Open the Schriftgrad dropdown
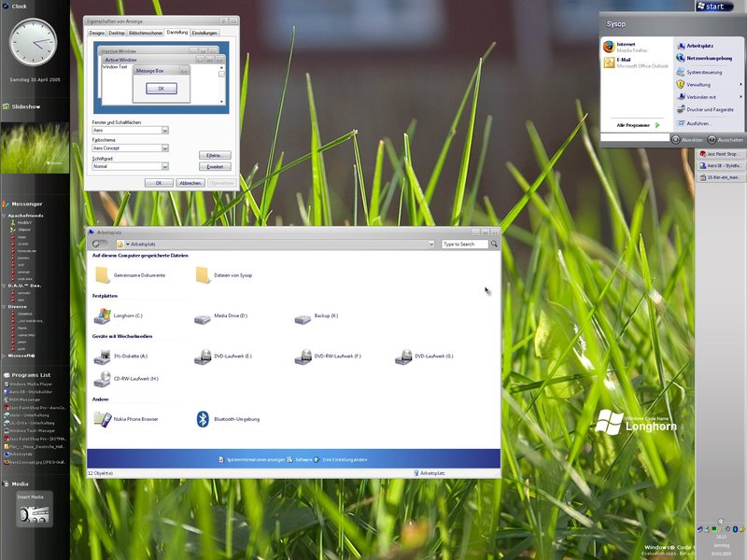747x560 pixels. click(165, 166)
